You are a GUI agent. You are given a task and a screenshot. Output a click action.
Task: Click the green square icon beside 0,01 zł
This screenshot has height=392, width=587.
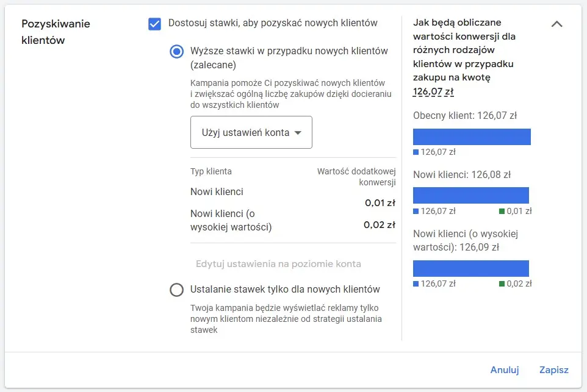tap(502, 212)
